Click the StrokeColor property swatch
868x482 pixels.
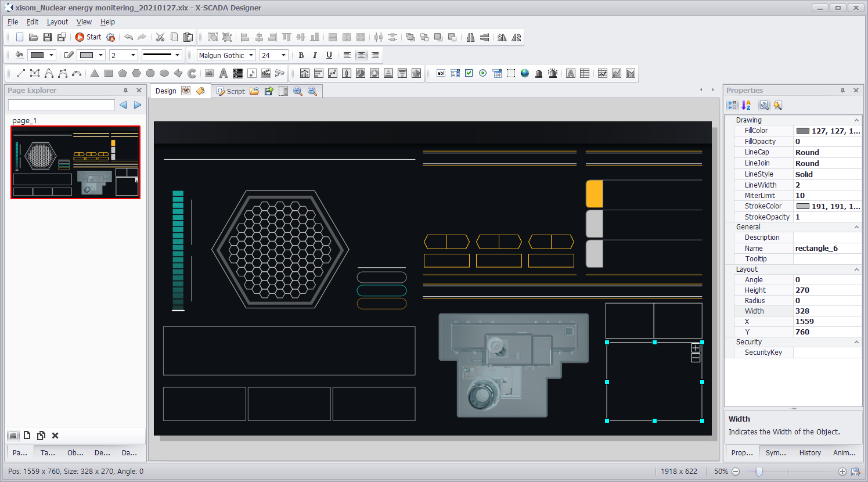(x=803, y=206)
